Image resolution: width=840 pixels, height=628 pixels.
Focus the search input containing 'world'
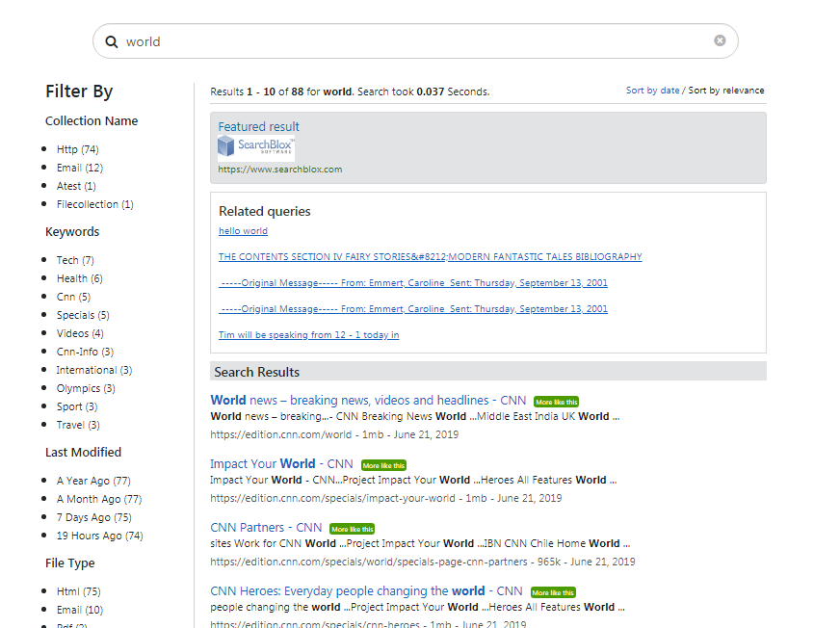pos(416,41)
